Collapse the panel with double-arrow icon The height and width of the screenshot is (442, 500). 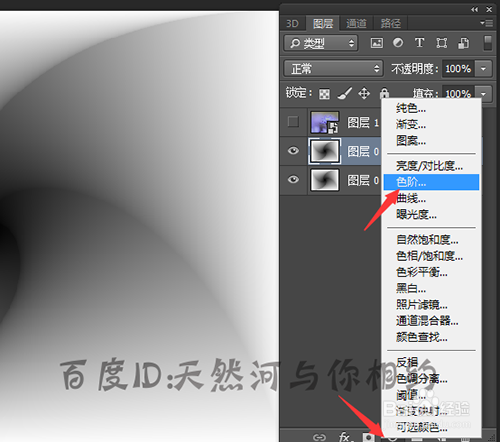[475, 9]
